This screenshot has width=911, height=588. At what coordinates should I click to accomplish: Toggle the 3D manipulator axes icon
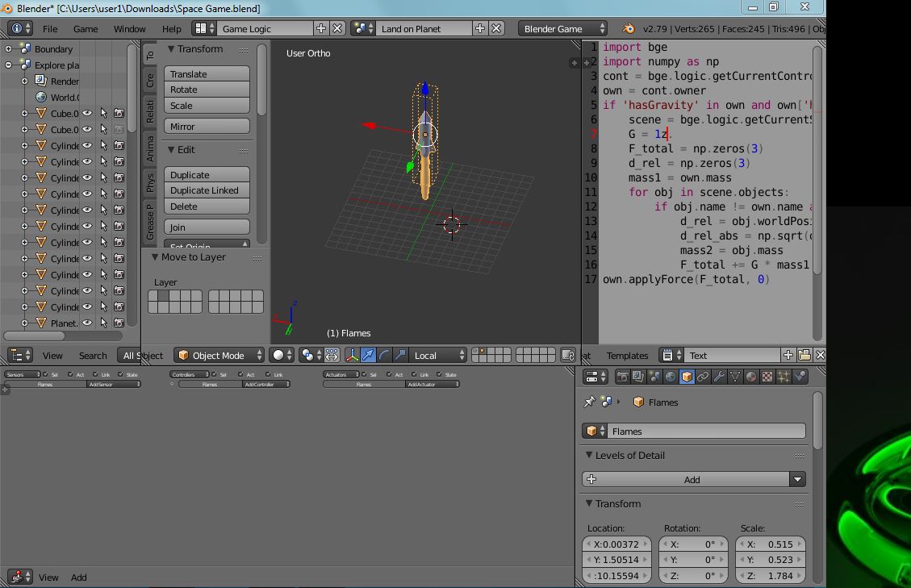352,355
